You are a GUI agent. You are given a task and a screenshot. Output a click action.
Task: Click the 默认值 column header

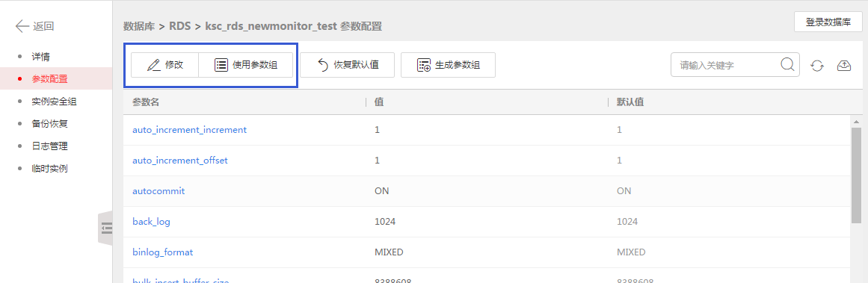(x=630, y=102)
